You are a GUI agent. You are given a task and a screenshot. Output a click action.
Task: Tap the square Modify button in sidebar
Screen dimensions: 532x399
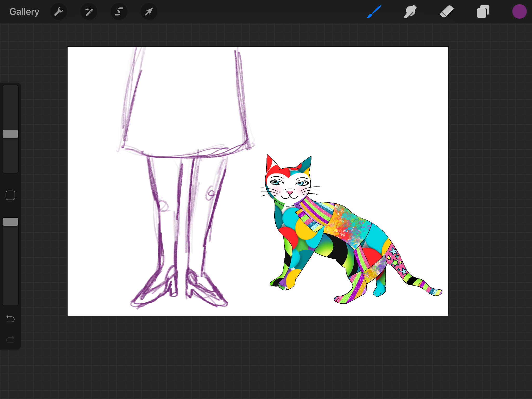click(10, 195)
